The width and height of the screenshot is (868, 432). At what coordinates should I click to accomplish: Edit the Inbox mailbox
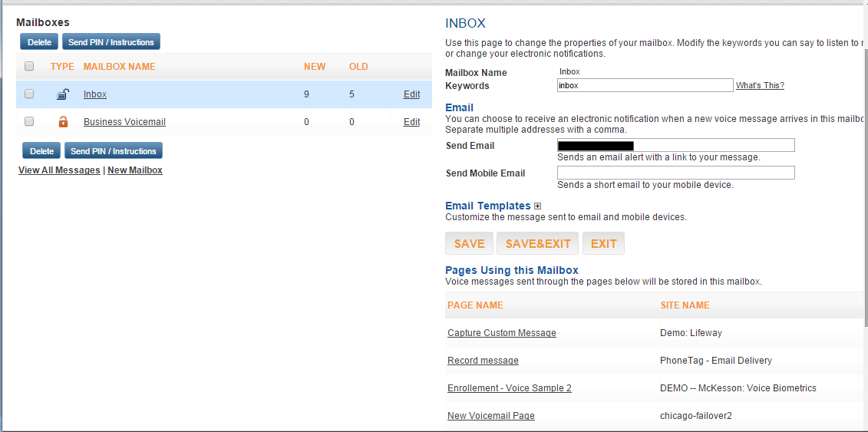(411, 94)
